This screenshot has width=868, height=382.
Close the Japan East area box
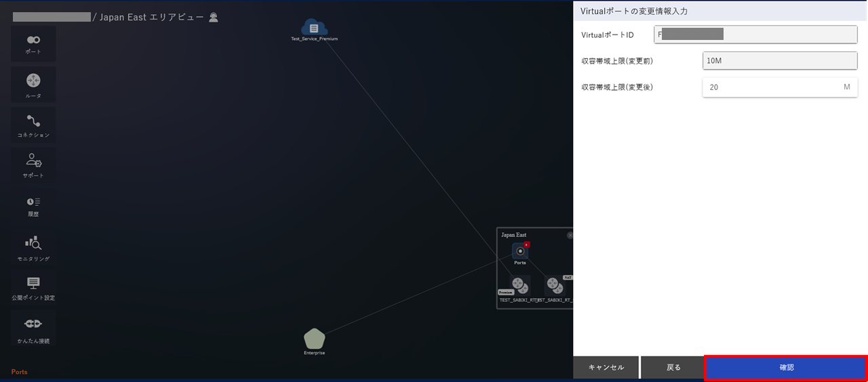(x=570, y=235)
